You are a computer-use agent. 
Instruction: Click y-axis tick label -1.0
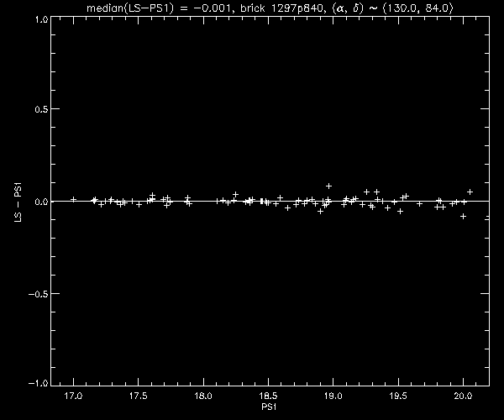click(x=39, y=383)
